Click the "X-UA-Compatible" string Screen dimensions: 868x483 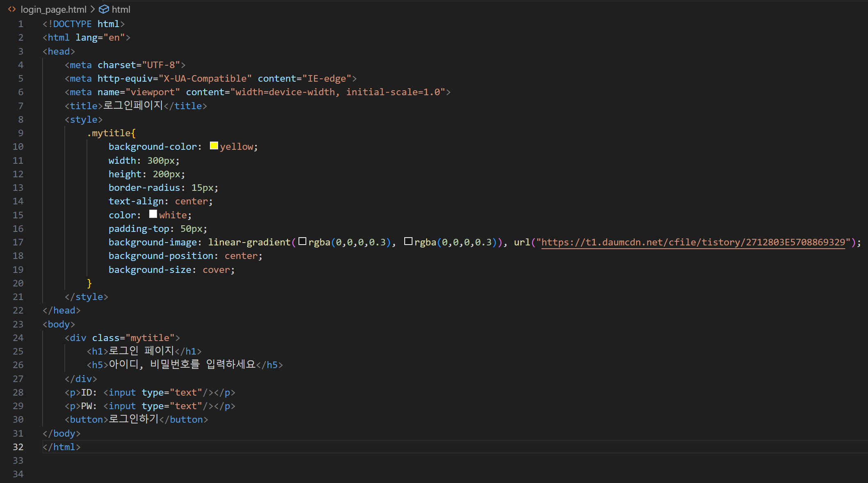pos(205,78)
